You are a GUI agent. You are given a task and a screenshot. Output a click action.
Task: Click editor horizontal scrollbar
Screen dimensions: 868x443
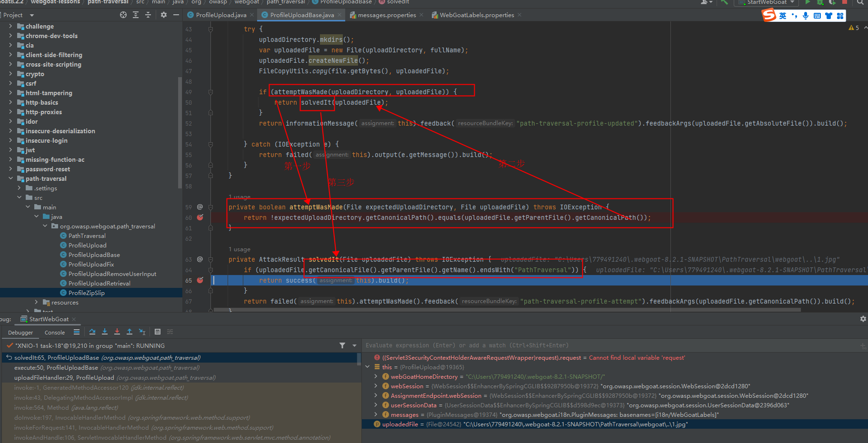coord(507,310)
